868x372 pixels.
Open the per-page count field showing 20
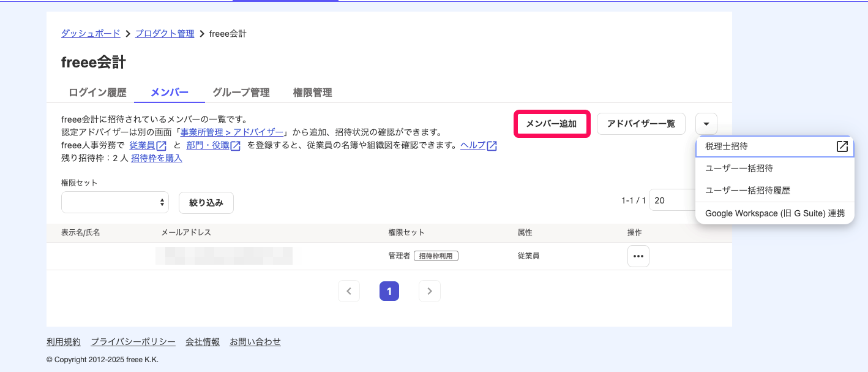[x=672, y=200]
